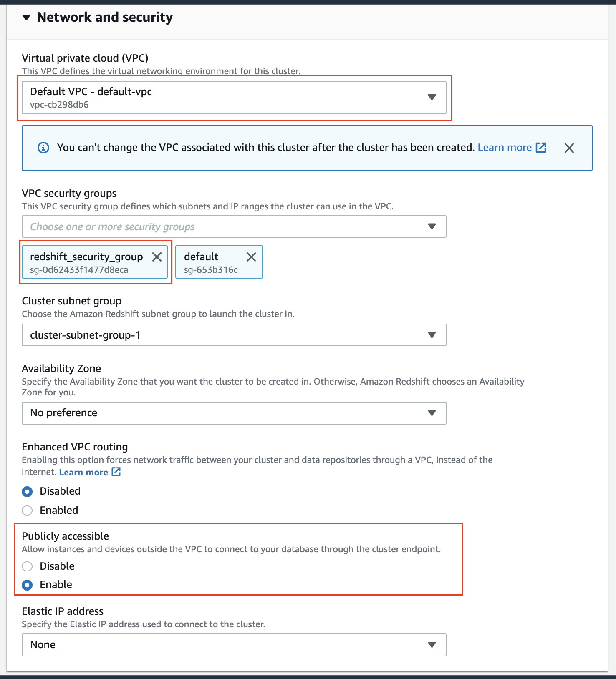Open the Availability Zone dropdown
The height and width of the screenshot is (679, 616).
point(234,413)
